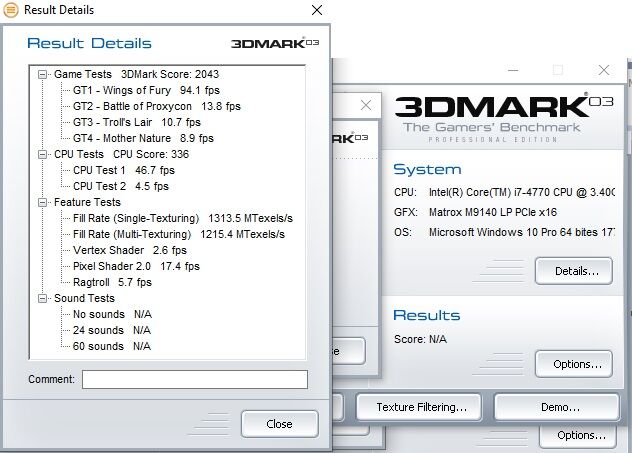Screen dimensions: 632x453
Task: Click the Result Details title bar icon
Action: pos(11,10)
